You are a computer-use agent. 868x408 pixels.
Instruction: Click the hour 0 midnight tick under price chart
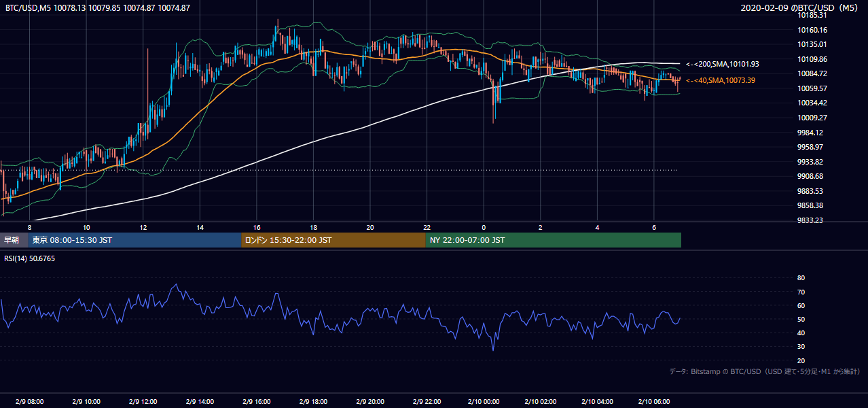coord(484,227)
